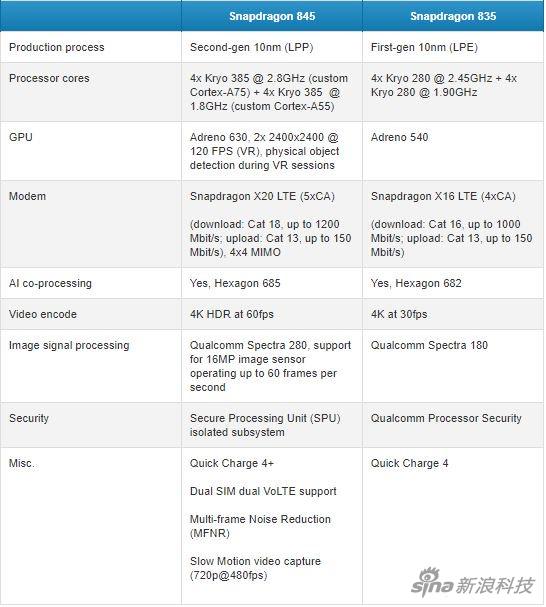
Task: Select the Snapdragon 845 column header
Action: (272, 16)
